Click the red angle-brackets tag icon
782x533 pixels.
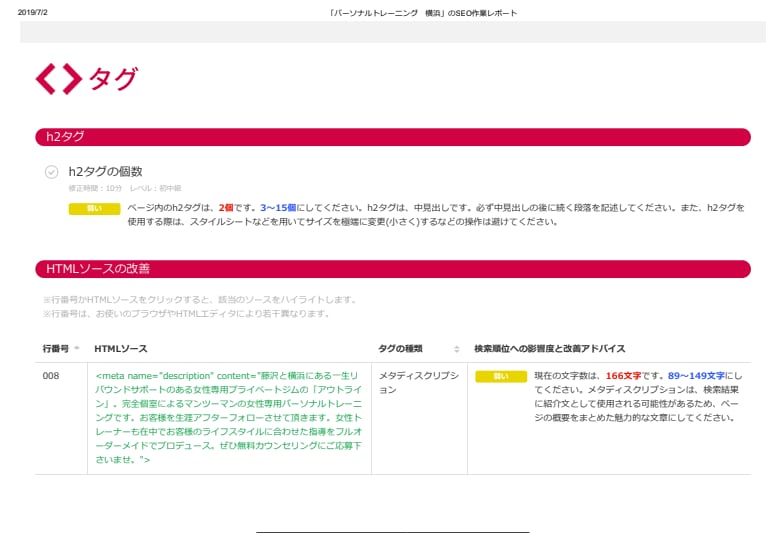58,79
